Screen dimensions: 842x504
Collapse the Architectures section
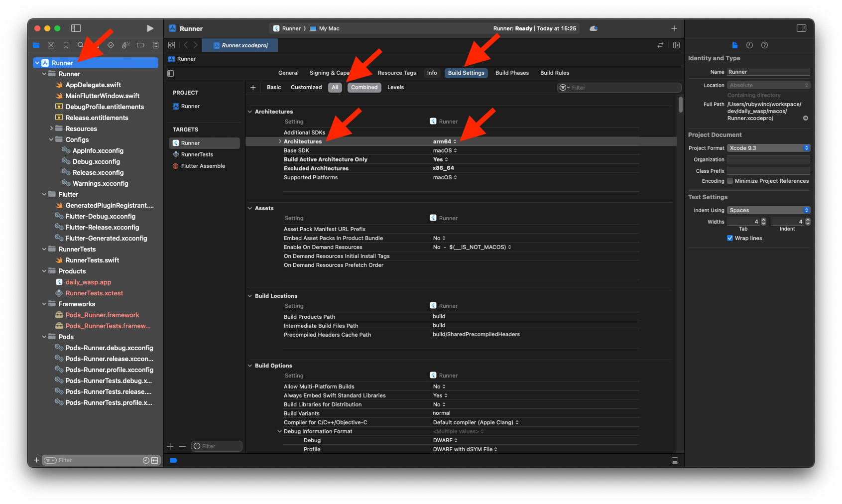click(x=250, y=112)
